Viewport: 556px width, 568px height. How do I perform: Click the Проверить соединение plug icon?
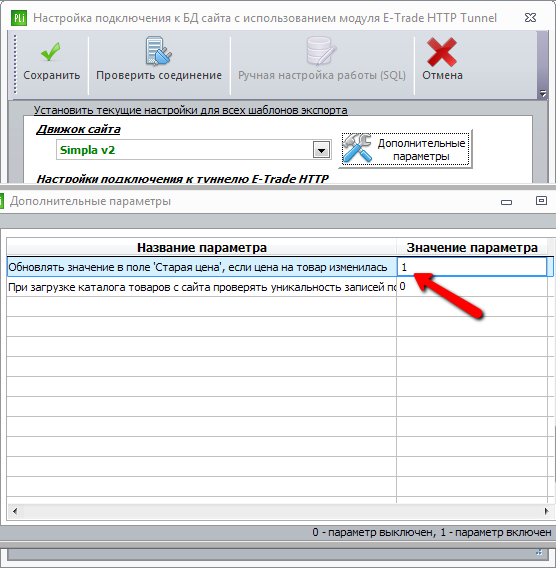coord(158,51)
